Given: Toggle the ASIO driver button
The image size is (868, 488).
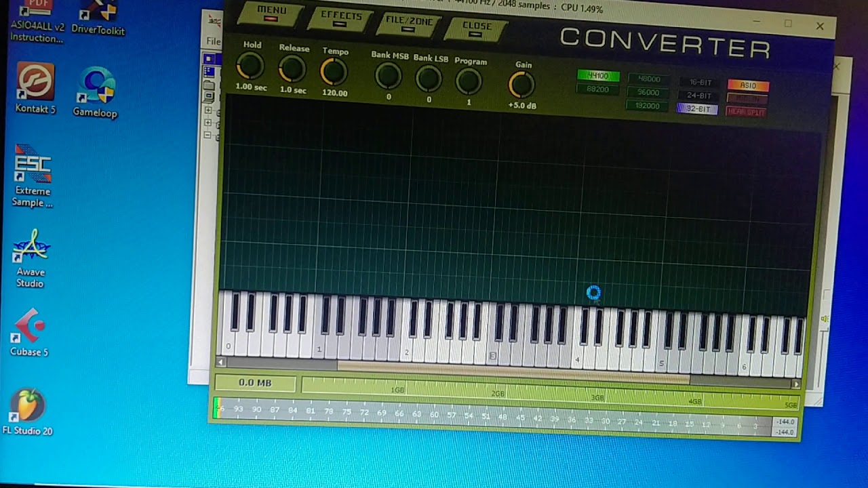Looking at the screenshot, I should pyautogui.click(x=748, y=85).
